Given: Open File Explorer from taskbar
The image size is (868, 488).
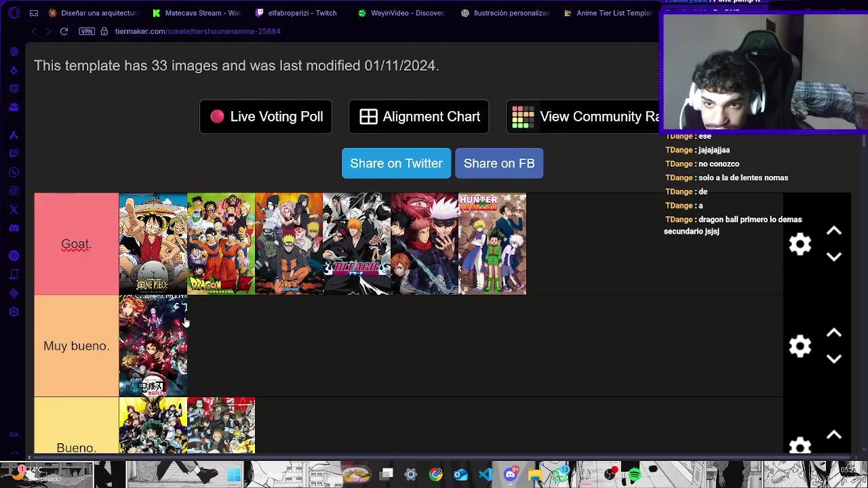Looking at the screenshot, I should point(536,474).
